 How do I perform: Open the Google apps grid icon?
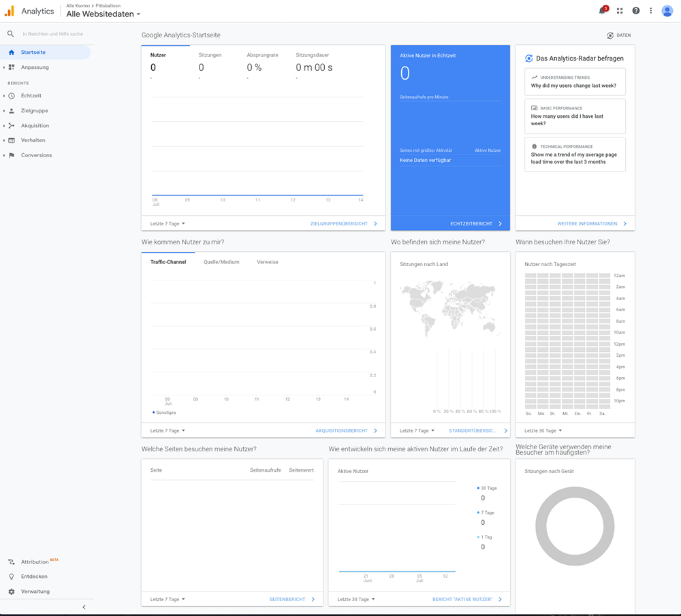pyautogui.click(x=620, y=11)
